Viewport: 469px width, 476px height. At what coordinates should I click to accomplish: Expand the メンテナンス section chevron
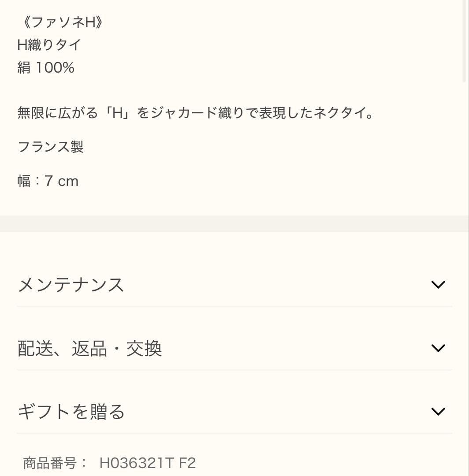click(438, 285)
